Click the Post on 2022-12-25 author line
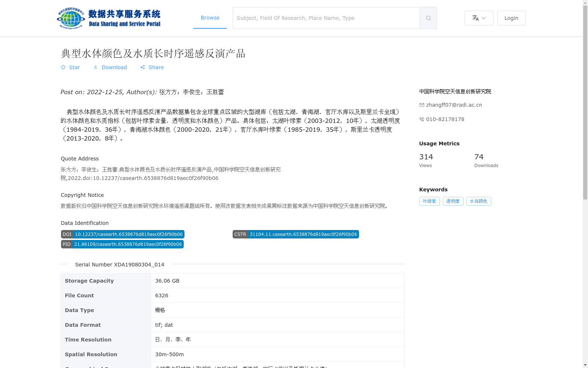Viewport: 588px width, 368px height. 142,92
